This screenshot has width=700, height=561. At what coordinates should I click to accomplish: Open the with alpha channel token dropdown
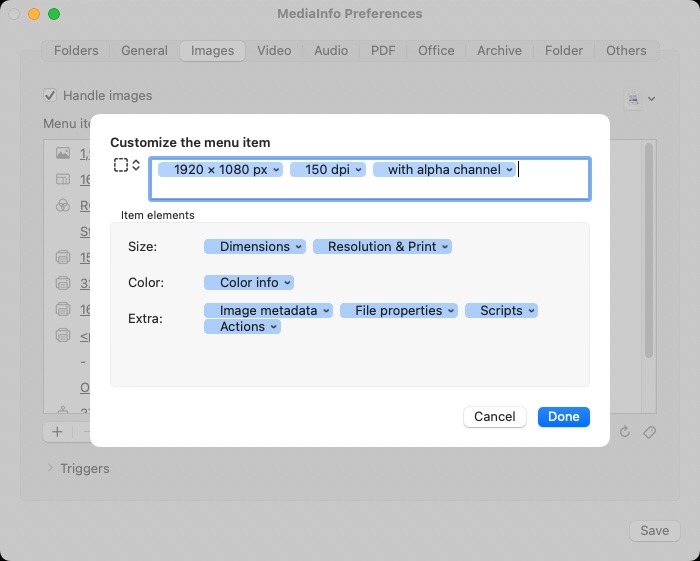pyautogui.click(x=509, y=170)
